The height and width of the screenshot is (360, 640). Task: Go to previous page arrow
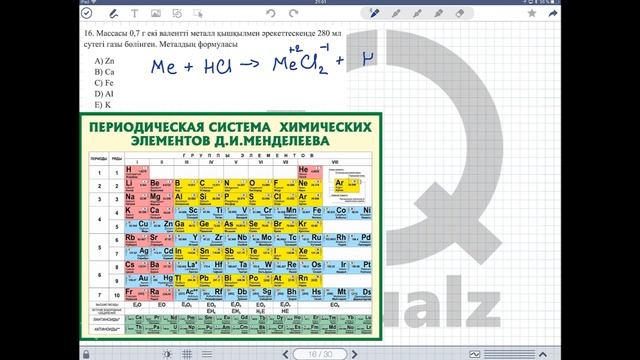pos(286,354)
